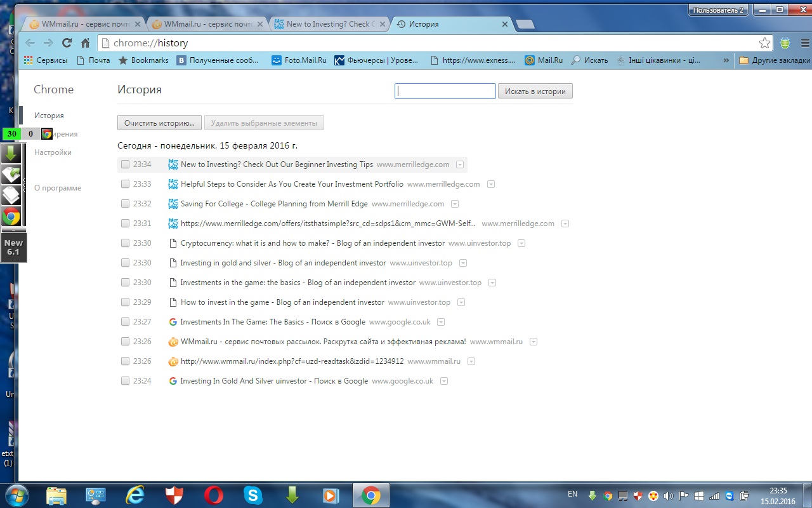Open the browser home page icon
The height and width of the screenshot is (508, 812).
[85, 43]
